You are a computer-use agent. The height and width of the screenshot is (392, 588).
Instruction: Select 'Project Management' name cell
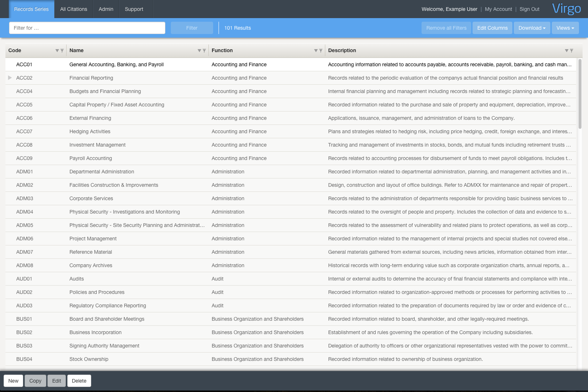[x=93, y=239]
